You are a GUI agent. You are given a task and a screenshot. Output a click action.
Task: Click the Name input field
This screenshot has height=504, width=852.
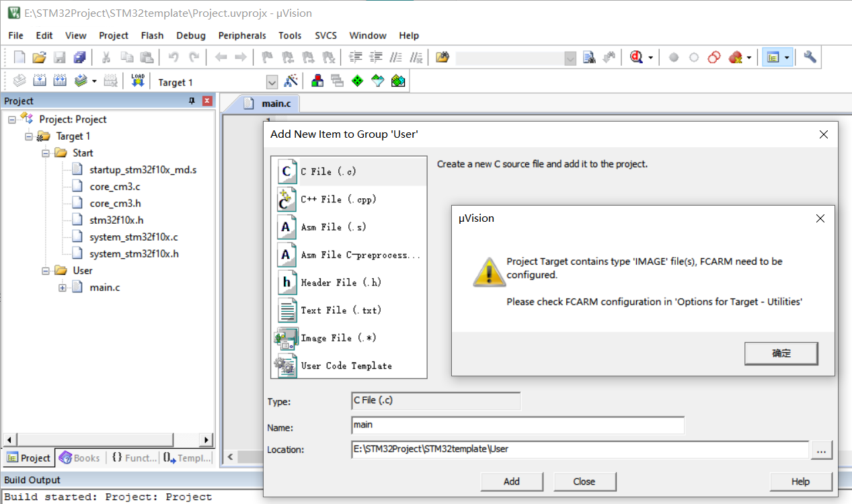(x=518, y=425)
